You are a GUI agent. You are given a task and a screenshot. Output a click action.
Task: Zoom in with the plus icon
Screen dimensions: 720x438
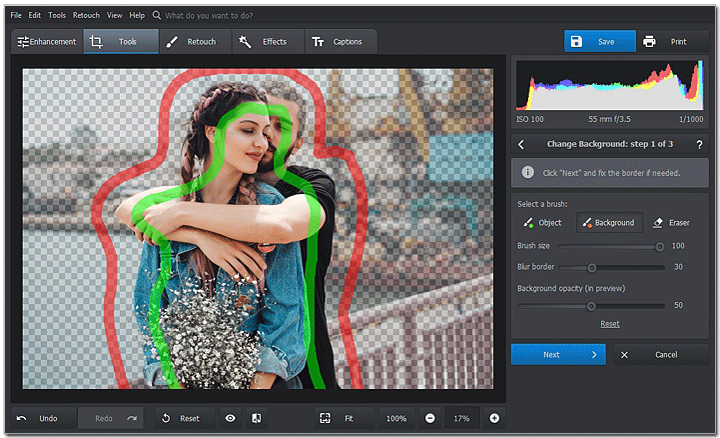click(494, 418)
